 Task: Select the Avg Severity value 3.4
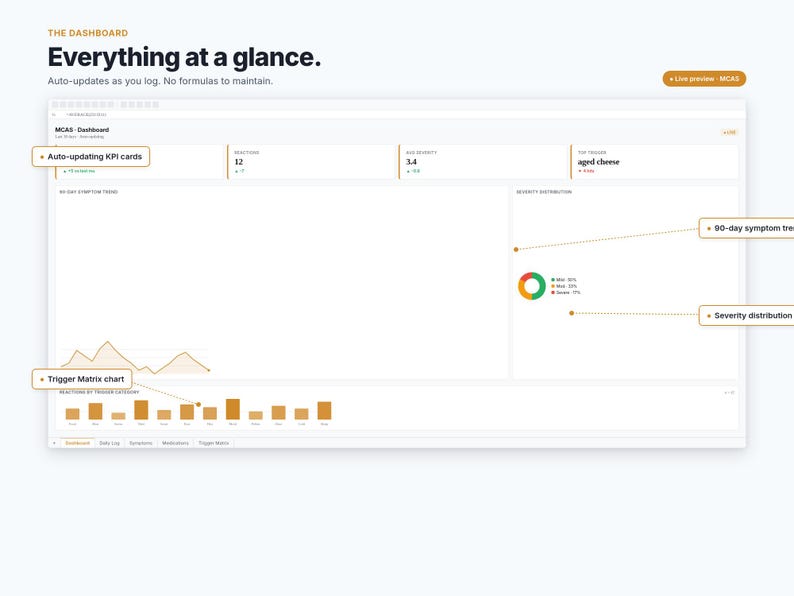[411, 162]
